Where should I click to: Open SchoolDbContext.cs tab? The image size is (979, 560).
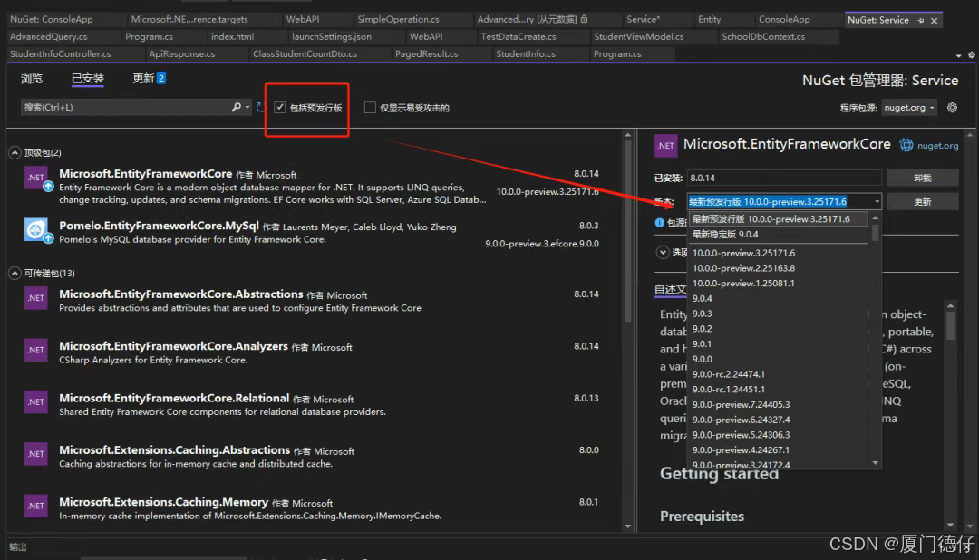click(x=763, y=37)
